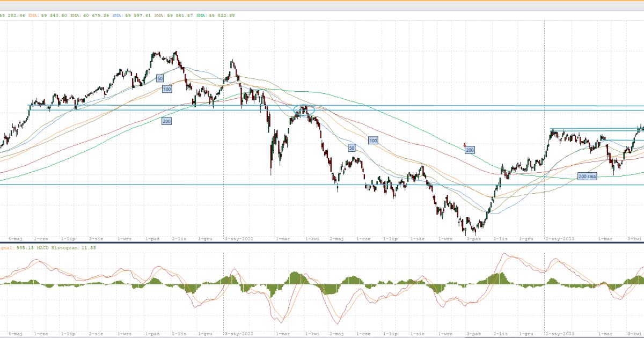Click the red arrow marker above the 200 label
Image resolution: width=644 pixels, height=338 pixels.
click(x=464, y=144)
